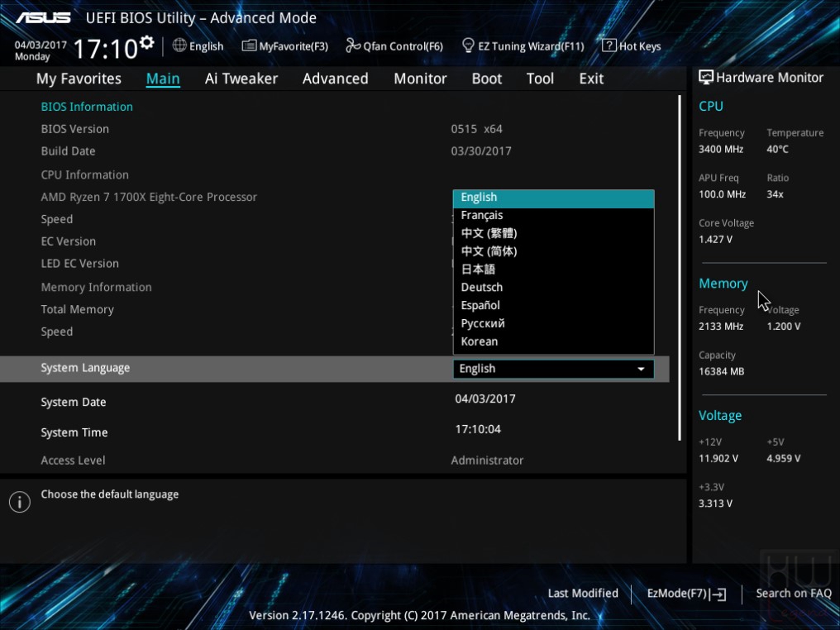Open the Monitor tab
Image resolution: width=840 pixels, height=630 pixels.
tap(420, 79)
